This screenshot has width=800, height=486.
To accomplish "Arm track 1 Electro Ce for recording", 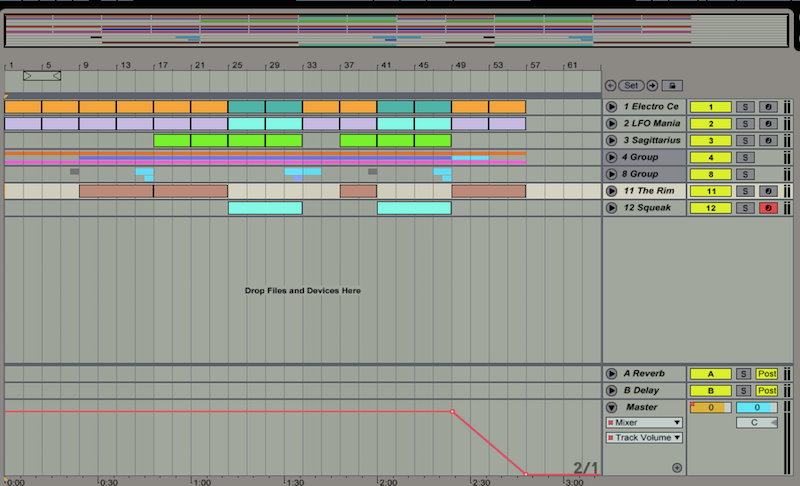I will 768,107.
